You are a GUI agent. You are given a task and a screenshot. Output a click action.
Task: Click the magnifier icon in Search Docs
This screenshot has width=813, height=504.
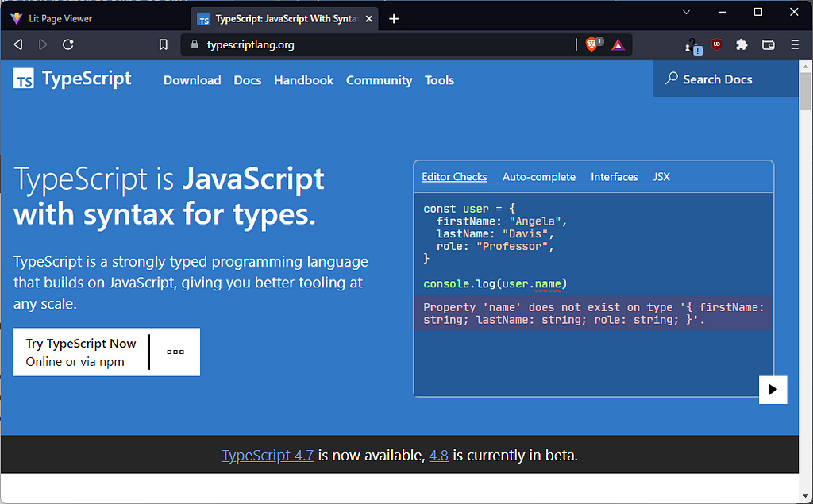(672, 79)
